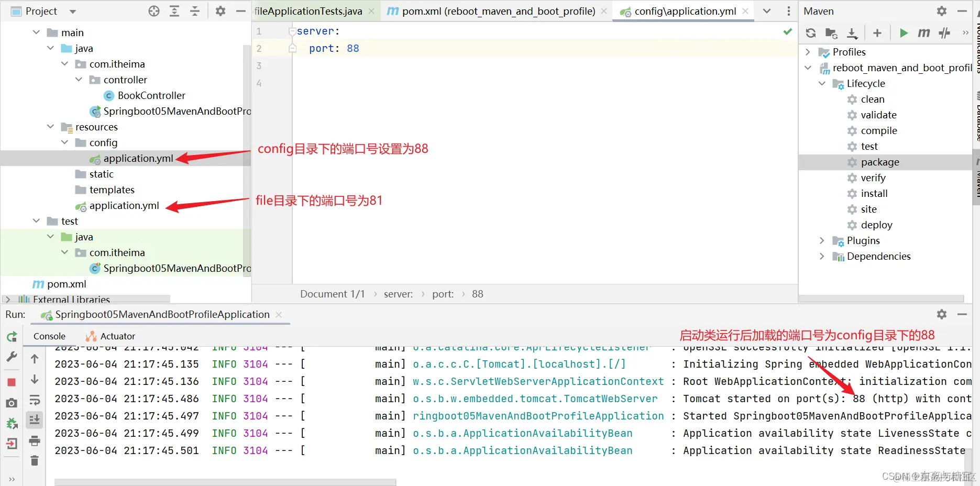Hide the Project tool window
Image resolution: width=980 pixels, height=486 pixels.
click(x=241, y=11)
